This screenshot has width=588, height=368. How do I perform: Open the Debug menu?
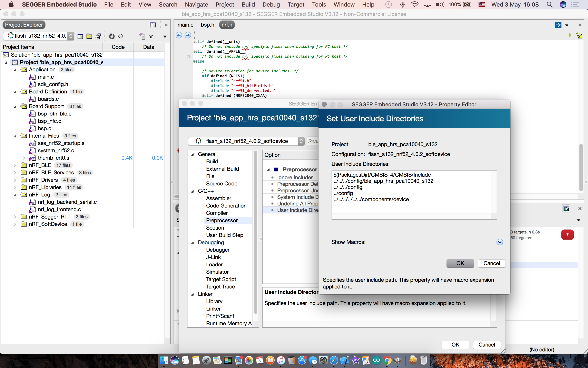pyautogui.click(x=271, y=4)
